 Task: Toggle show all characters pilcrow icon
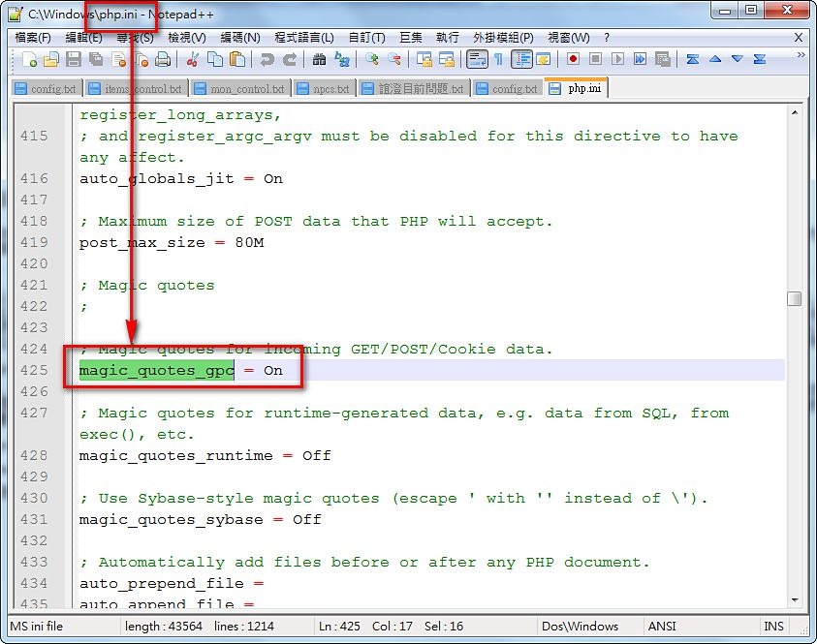coord(499,59)
